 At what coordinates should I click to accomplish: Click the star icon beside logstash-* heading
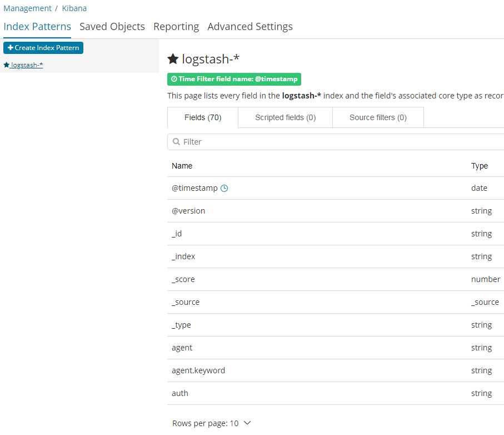[x=173, y=59]
